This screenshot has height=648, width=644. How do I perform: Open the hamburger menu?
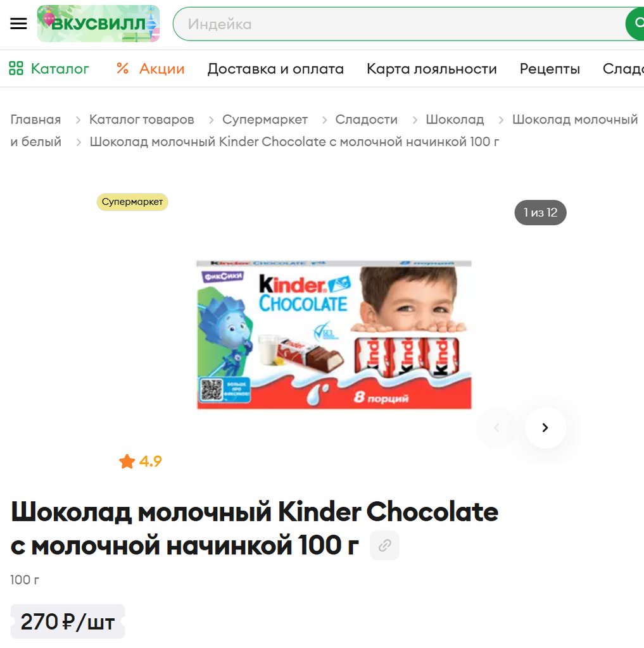tap(18, 23)
